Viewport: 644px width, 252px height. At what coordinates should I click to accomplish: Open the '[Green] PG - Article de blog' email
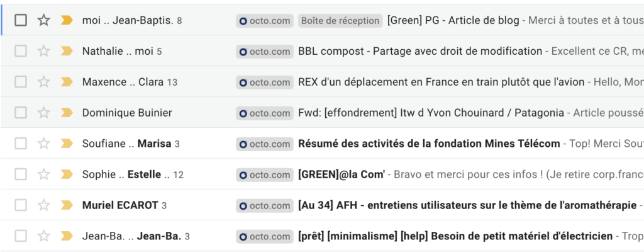(453, 20)
